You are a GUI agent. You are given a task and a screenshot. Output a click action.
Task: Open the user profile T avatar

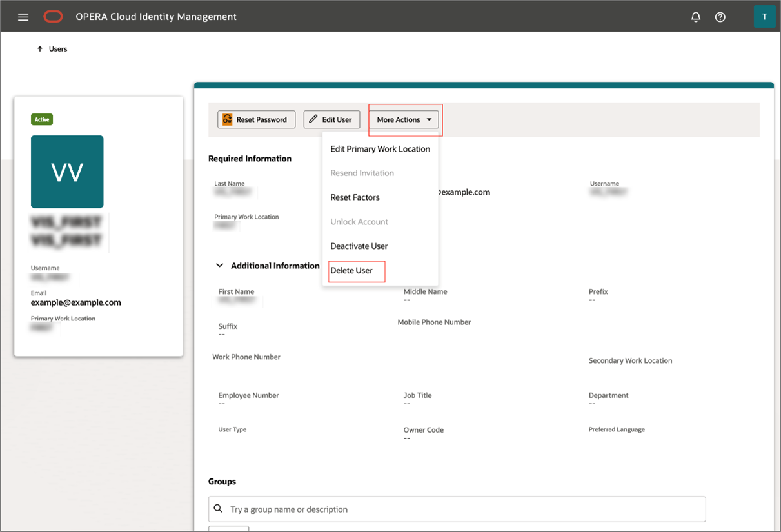pyautogui.click(x=765, y=17)
